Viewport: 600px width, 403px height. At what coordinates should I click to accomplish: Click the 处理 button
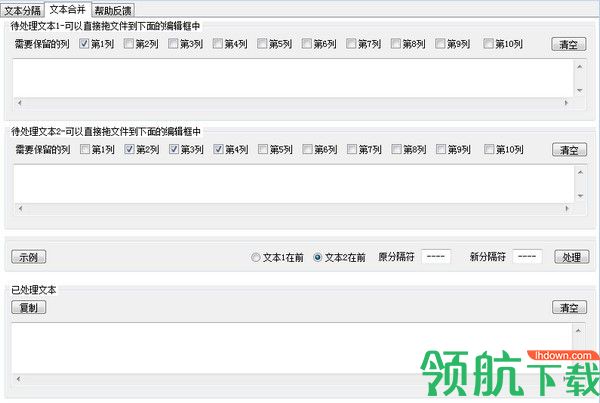click(x=572, y=257)
